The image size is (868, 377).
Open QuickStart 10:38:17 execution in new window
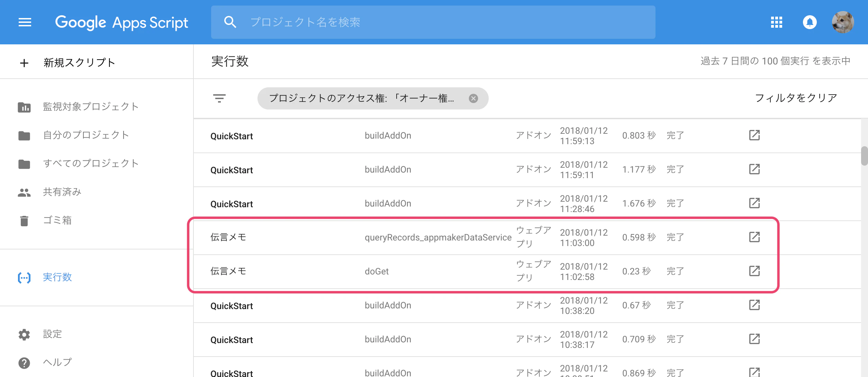[754, 339]
